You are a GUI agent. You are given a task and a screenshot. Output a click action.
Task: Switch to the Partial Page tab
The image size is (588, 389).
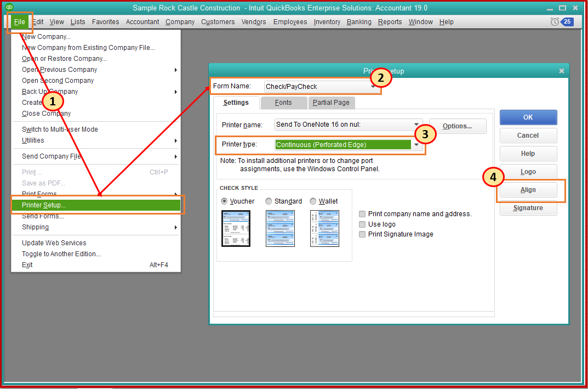tap(331, 103)
